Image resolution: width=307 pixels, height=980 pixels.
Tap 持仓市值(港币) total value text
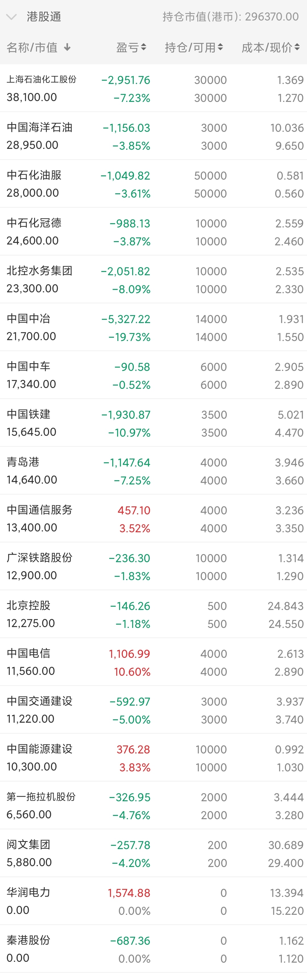click(231, 17)
